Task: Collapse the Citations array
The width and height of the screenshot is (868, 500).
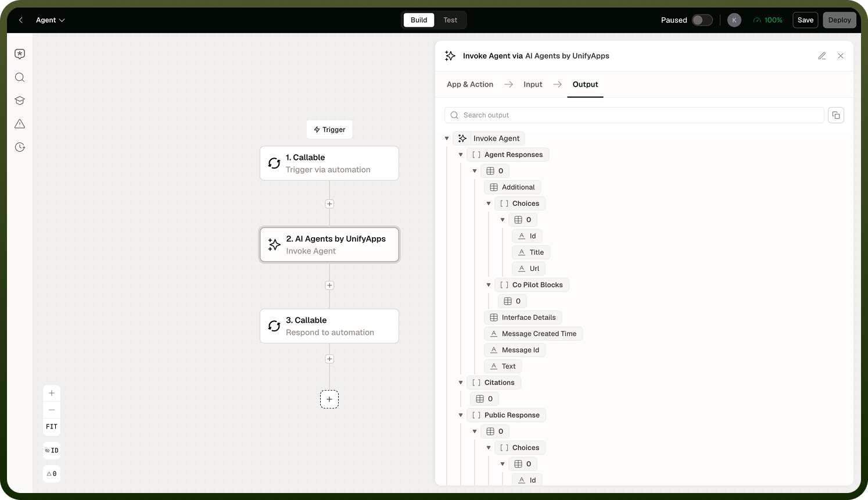Action: 461,383
